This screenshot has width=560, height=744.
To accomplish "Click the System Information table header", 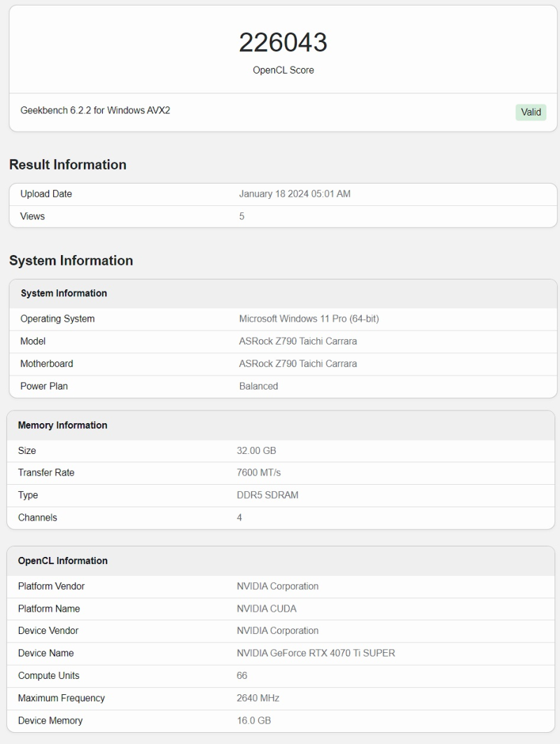I will [64, 294].
